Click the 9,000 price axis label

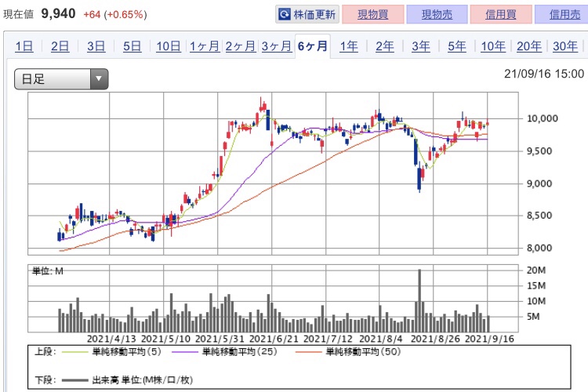click(x=539, y=183)
